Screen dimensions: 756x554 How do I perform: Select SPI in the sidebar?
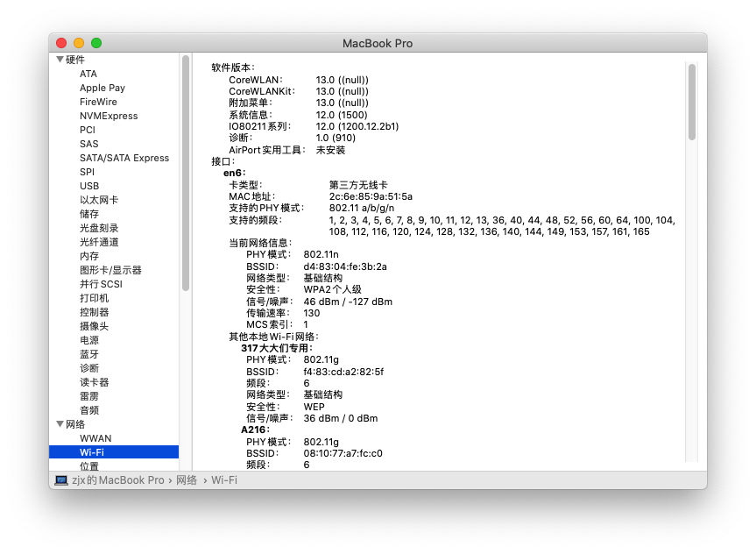point(87,172)
